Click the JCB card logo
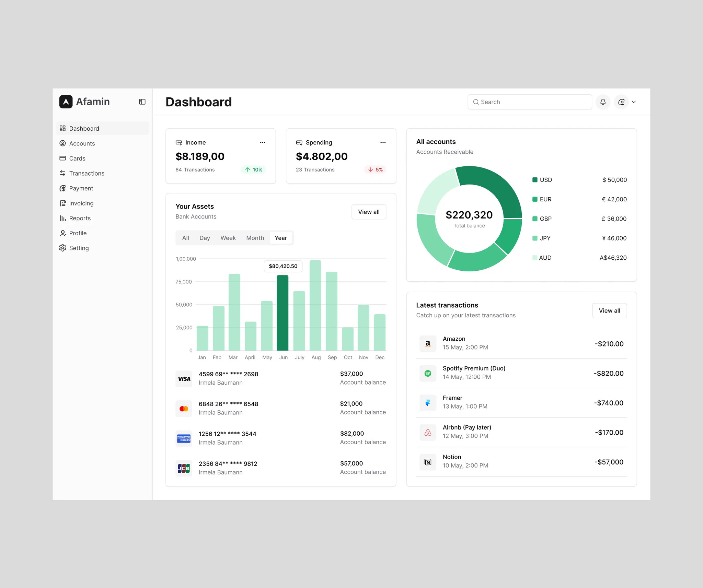 point(184,468)
